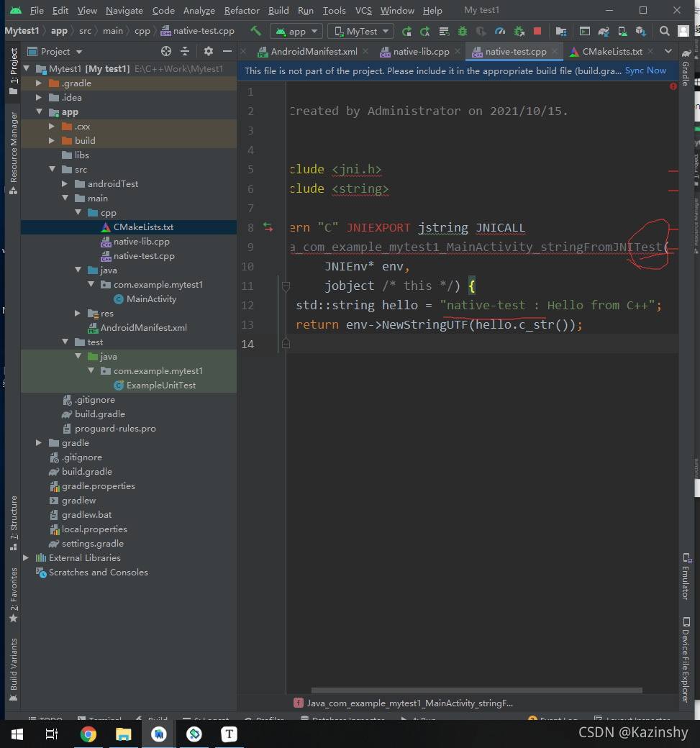
Task: Collapse the Mytest1 project root node
Action: point(27,69)
